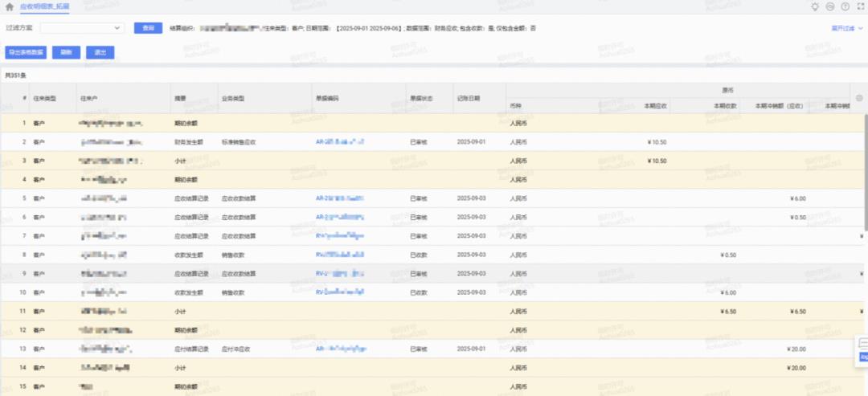Select 应付冲应收 cell in row 13
This screenshot has height=396, width=868.
235,349
